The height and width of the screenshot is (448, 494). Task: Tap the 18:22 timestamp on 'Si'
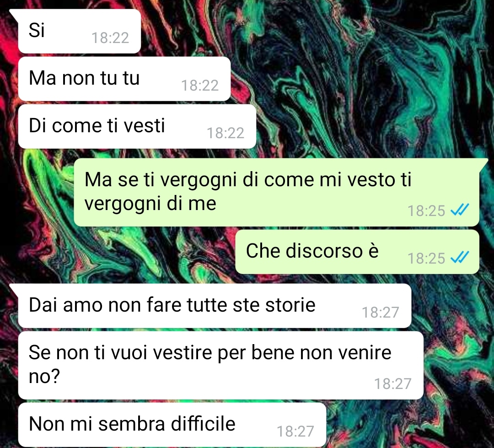pyautogui.click(x=110, y=38)
